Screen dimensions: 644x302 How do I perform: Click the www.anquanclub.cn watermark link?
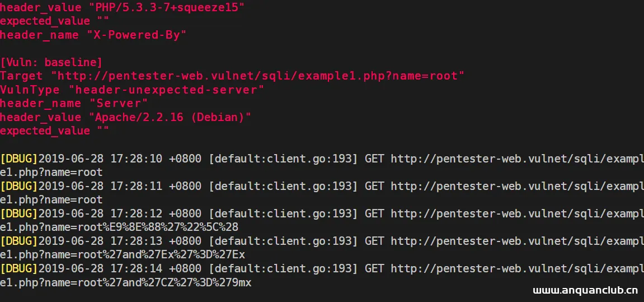585,291
